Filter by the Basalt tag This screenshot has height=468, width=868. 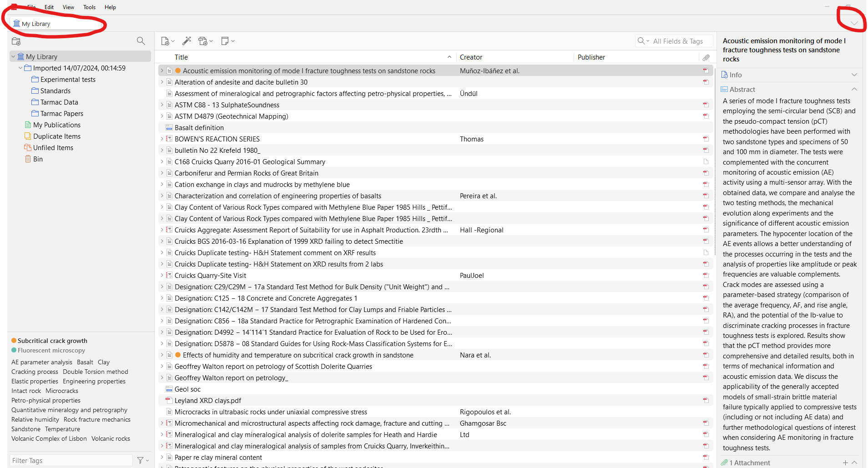pos(85,362)
